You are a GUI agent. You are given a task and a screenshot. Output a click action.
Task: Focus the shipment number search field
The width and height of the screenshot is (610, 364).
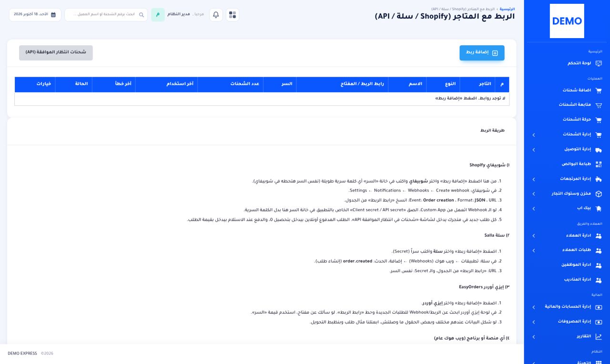tap(106, 15)
